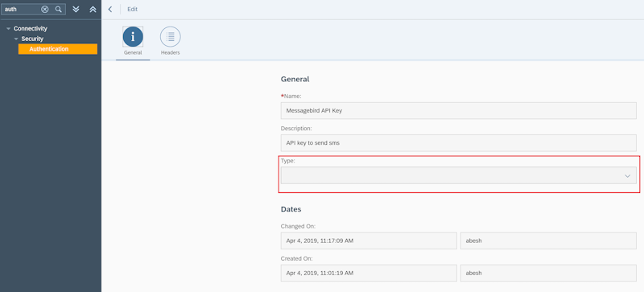Clear the auth search text
This screenshot has width=644, height=292.
(45, 9)
